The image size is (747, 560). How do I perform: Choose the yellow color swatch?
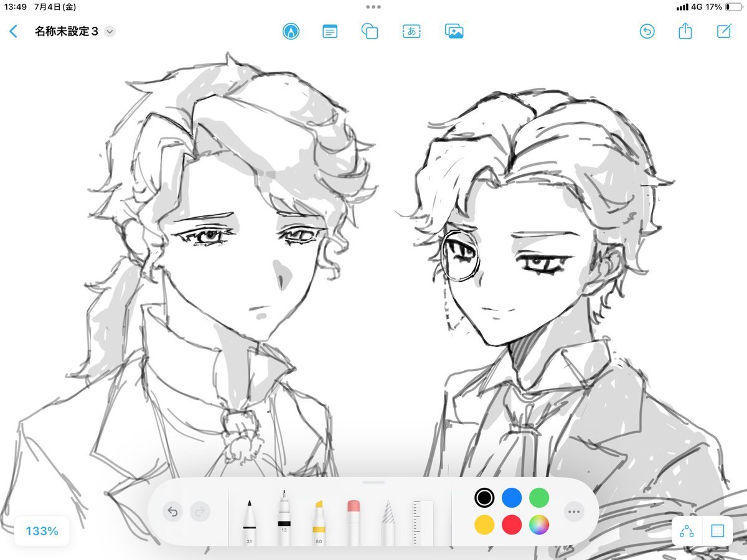(x=484, y=525)
